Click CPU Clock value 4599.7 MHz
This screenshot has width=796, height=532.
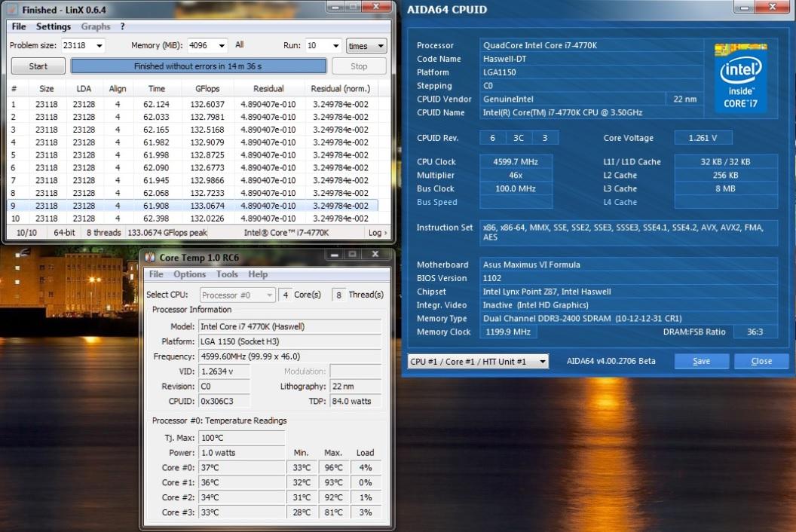[516, 162]
